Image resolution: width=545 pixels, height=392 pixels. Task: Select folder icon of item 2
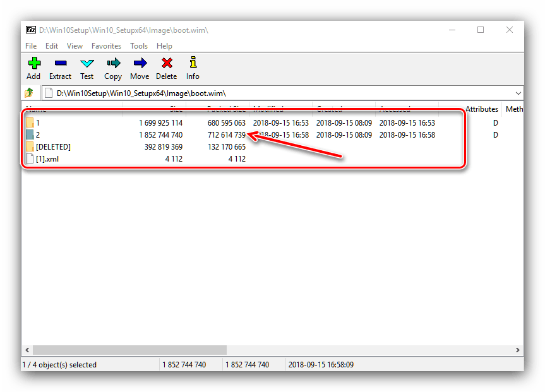[30, 134]
